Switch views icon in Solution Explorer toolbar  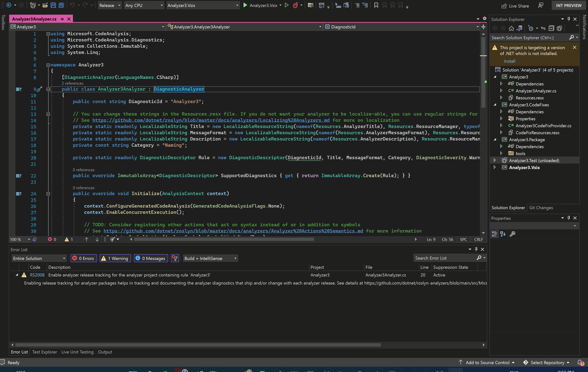pyautogui.click(x=519, y=28)
